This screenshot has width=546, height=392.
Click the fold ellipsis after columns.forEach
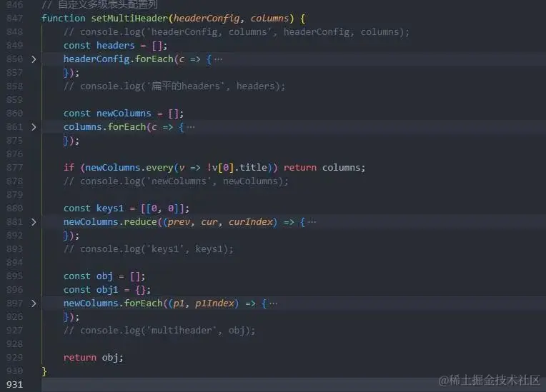click(191, 127)
